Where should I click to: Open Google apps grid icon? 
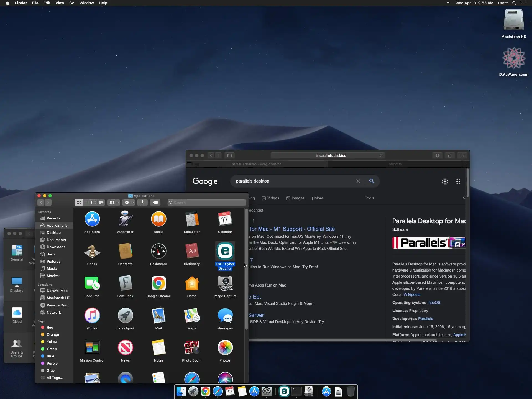pyautogui.click(x=458, y=181)
